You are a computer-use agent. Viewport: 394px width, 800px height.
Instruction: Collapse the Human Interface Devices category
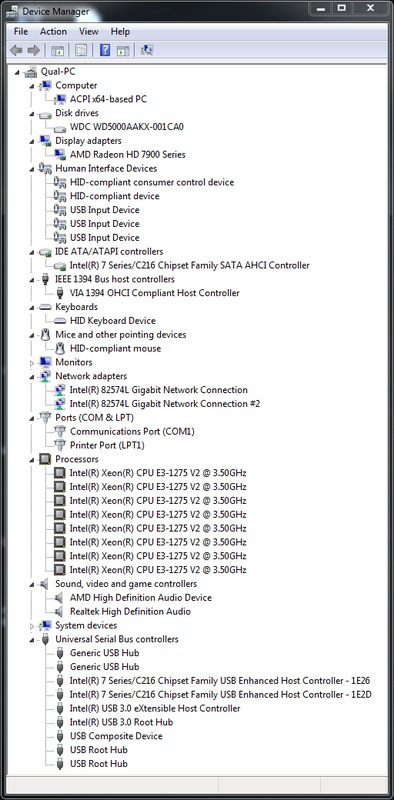click(32, 169)
